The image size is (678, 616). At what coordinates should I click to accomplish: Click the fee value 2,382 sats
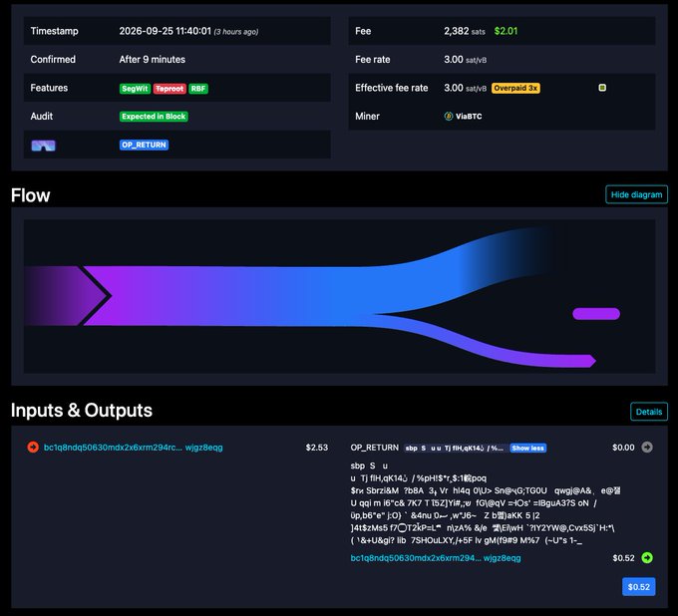click(465, 31)
